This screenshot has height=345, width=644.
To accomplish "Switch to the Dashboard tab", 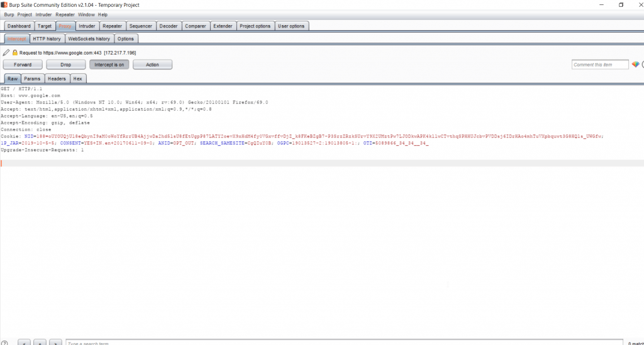I will coord(19,26).
